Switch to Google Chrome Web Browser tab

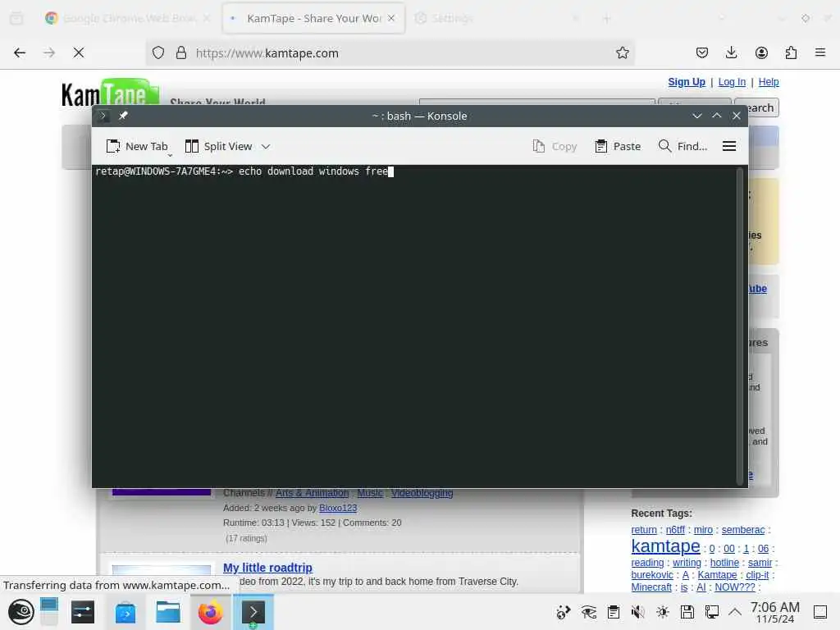point(129,18)
